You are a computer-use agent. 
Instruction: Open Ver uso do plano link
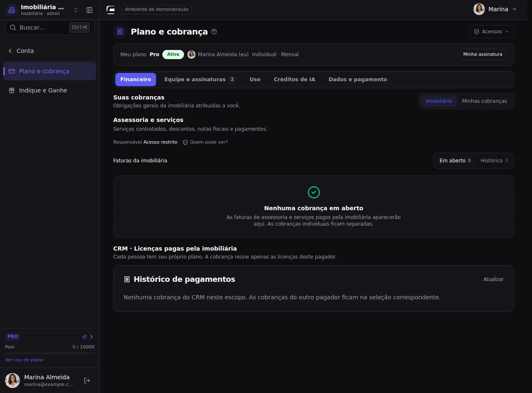(x=24, y=360)
